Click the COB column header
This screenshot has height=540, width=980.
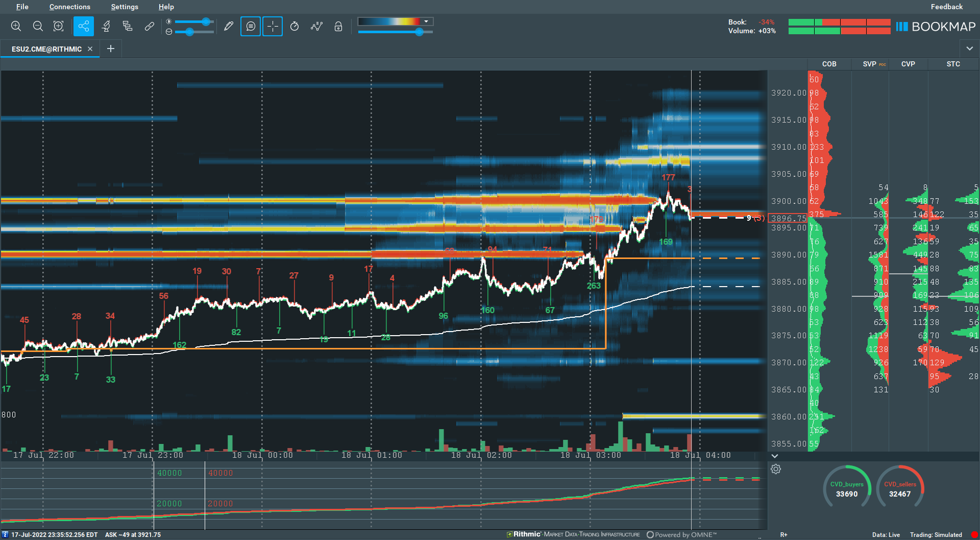tap(829, 64)
